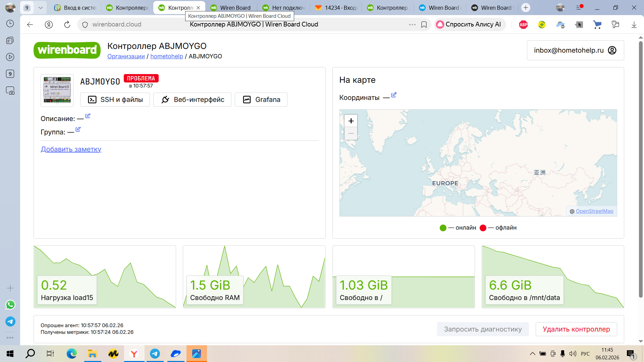Viewport: 644px width, 362px height.
Task: Click the edit pencil next to Координаты
Action: tap(394, 95)
